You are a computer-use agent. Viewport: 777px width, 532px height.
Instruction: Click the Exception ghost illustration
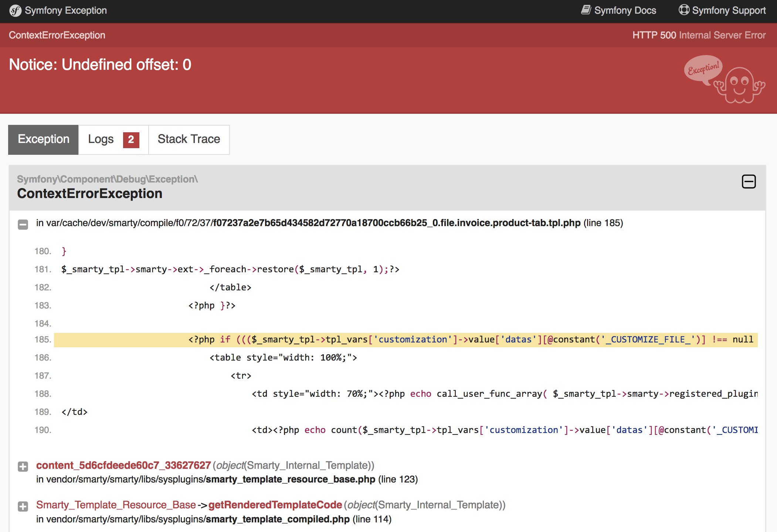click(724, 79)
